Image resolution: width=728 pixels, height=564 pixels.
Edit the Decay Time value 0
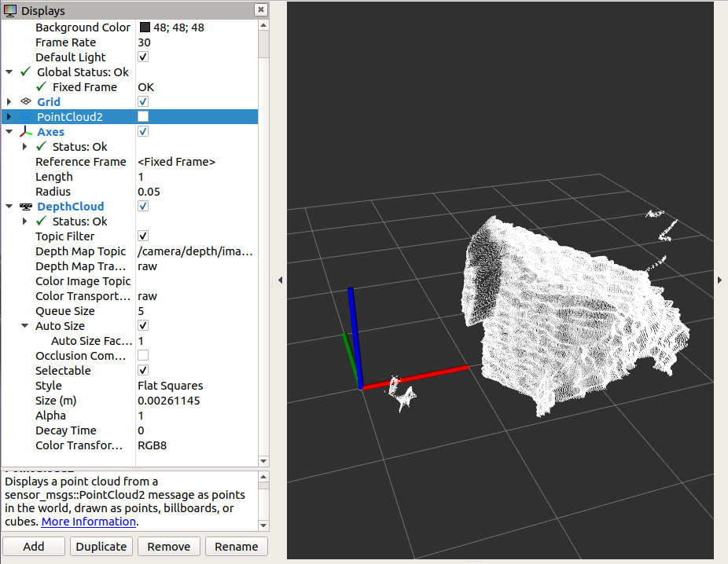[x=197, y=430]
